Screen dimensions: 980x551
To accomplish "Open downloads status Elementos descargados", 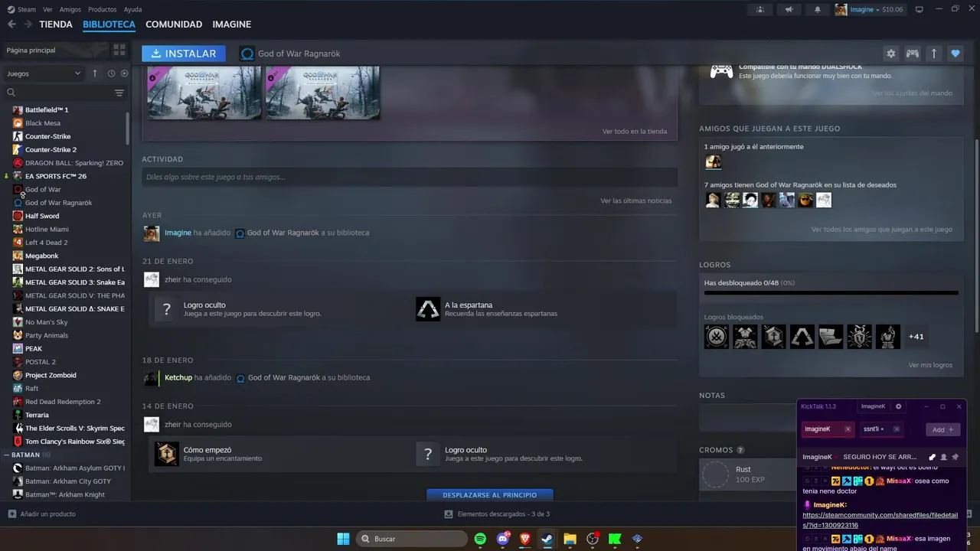I will coord(497,514).
